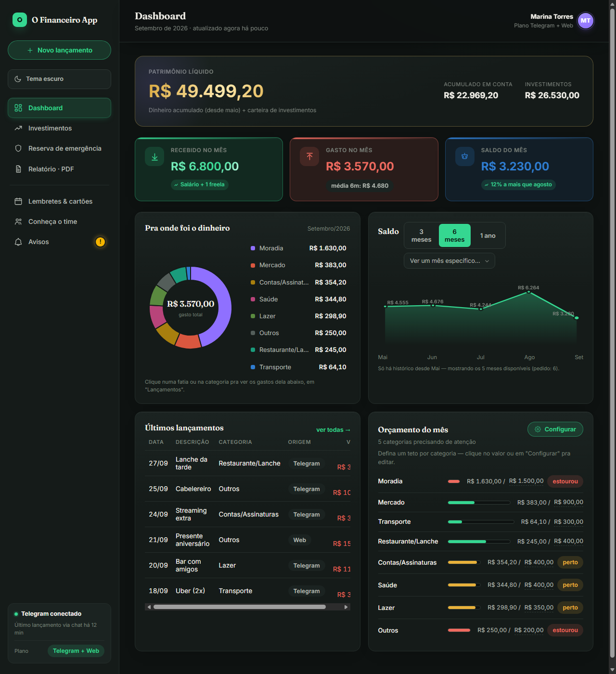Click the purple Moradia legend swatch
The height and width of the screenshot is (674, 616).
tap(253, 248)
